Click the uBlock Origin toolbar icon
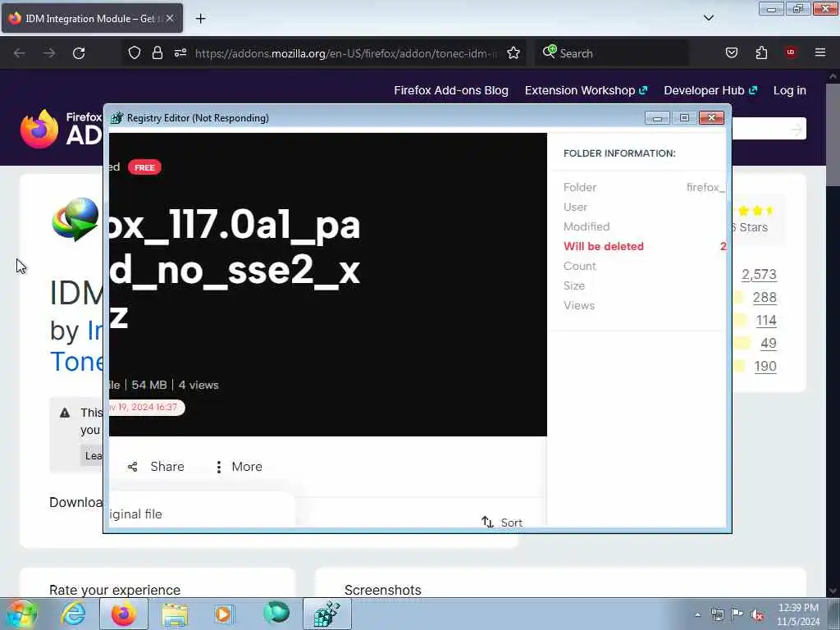The width and height of the screenshot is (840, 630). [x=791, y=52]
